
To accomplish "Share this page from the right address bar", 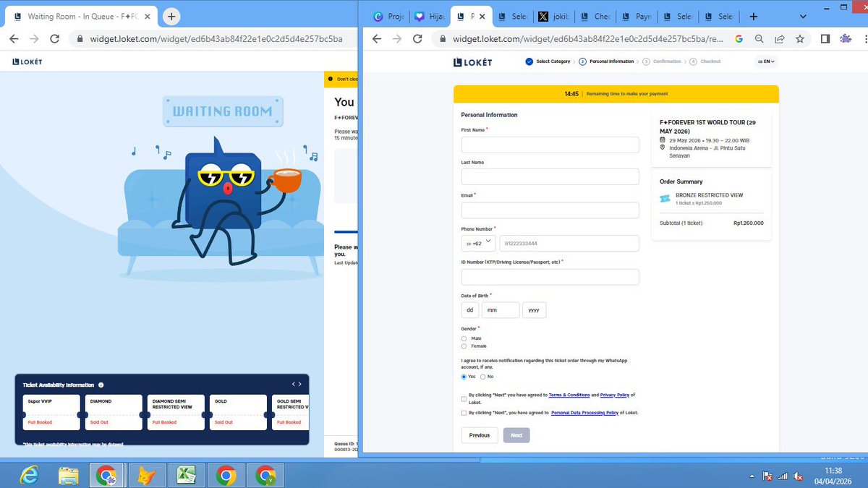I will (780, 39).
